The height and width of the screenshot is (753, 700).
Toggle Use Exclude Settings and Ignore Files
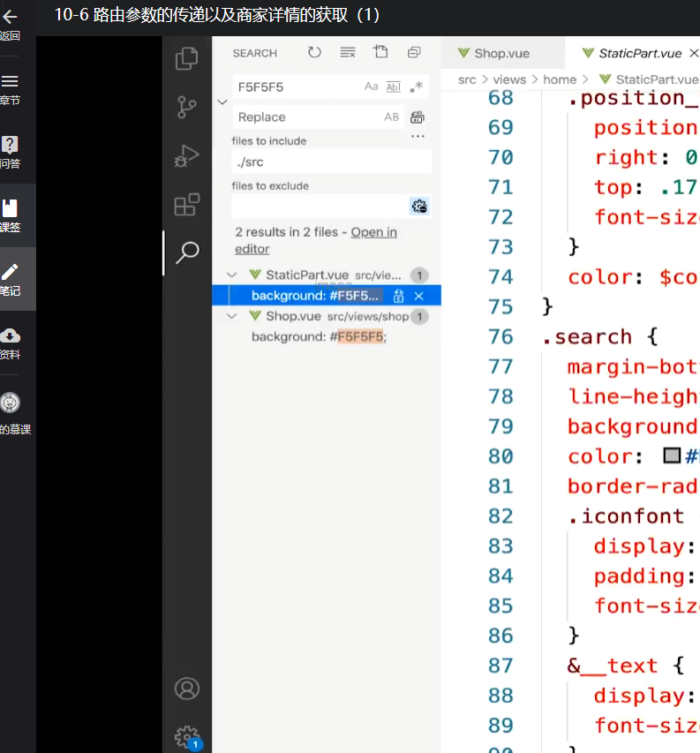pos(419,207)
